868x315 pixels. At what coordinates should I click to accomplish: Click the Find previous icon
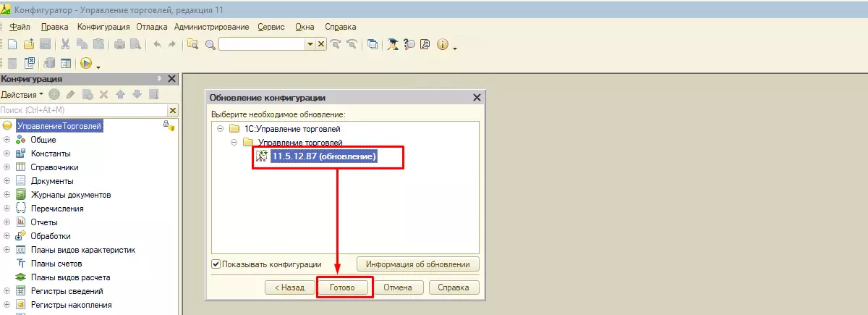[x=352, y=44]
